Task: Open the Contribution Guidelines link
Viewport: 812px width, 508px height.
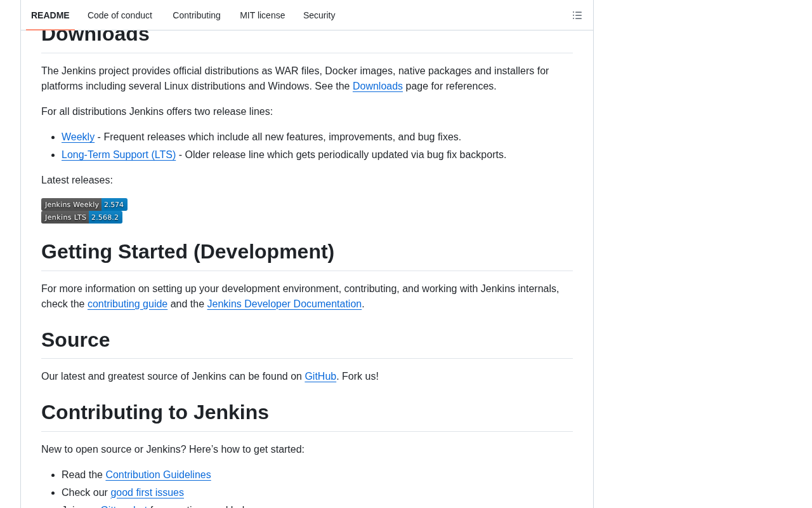Action: pos(158,475)
